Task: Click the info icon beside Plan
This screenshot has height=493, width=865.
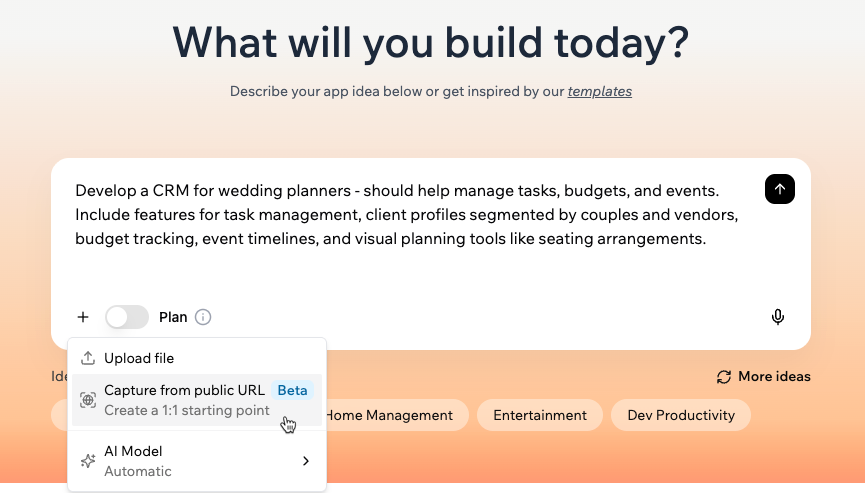Action: click(203, 317)
